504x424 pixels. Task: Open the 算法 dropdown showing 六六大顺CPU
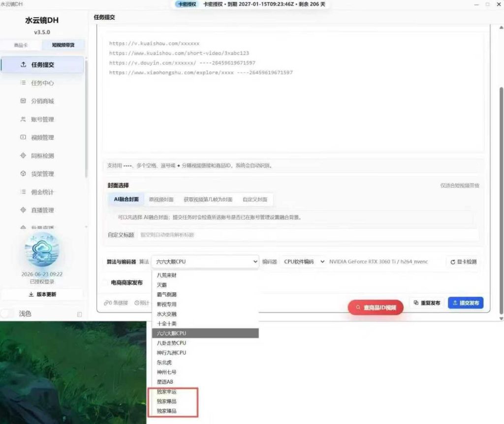pyautogui.click(x=205, y=262)
